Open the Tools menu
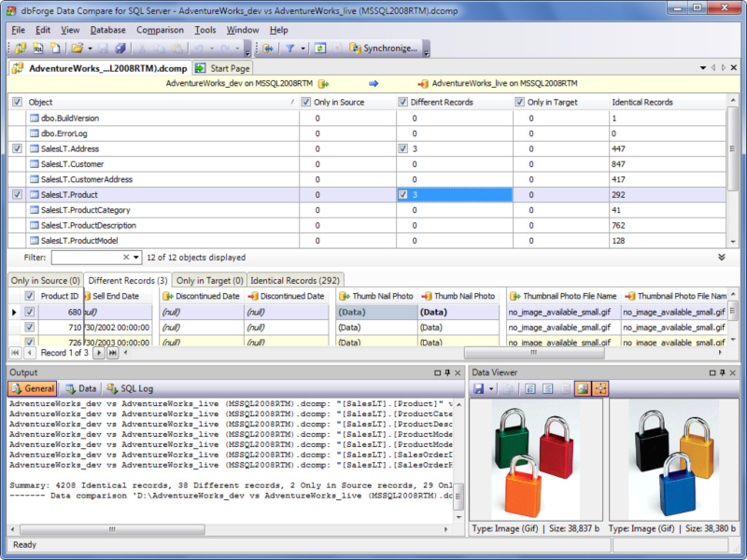Image resolution: width=747 pixels, height=560 pixels. pyautogui.click(x=205, y=30)
